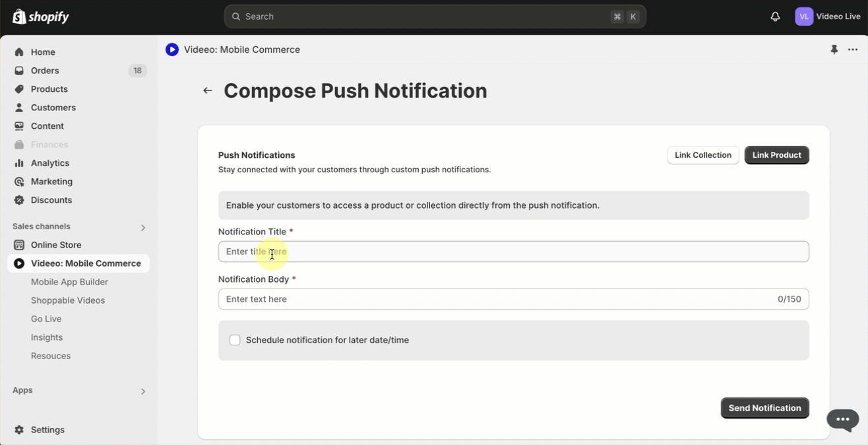
Task: Expand the Sales channels section
Action: (143, 227)
